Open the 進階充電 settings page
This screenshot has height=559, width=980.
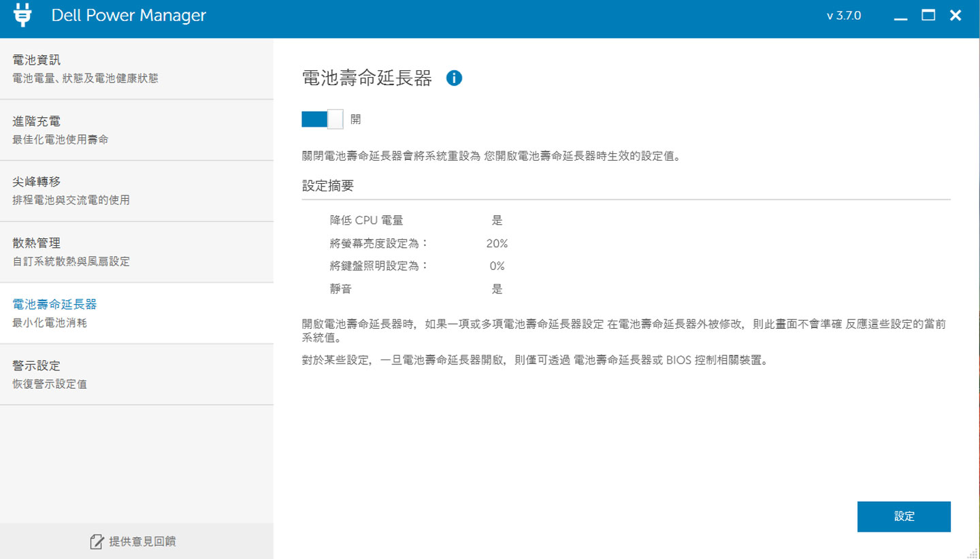[x=37, y=121]
